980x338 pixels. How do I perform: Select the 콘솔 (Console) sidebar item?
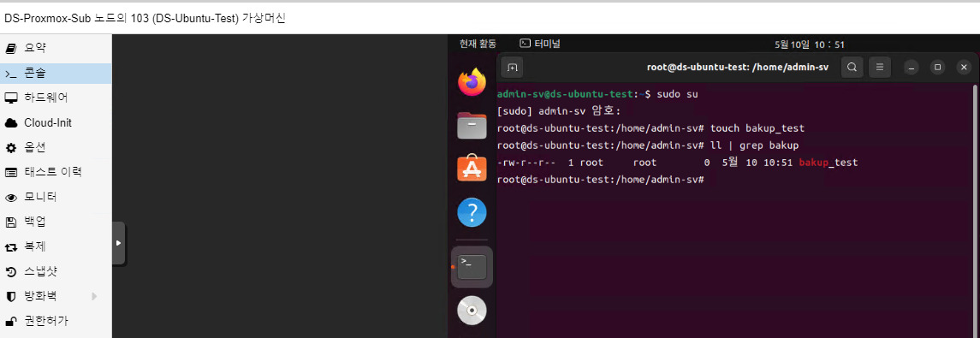point(56,73)
